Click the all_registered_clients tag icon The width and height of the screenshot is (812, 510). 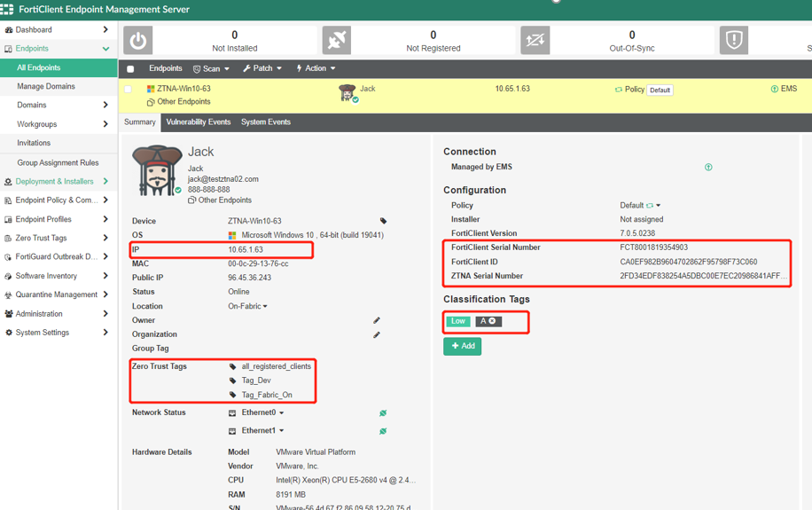tap(232, 366)
